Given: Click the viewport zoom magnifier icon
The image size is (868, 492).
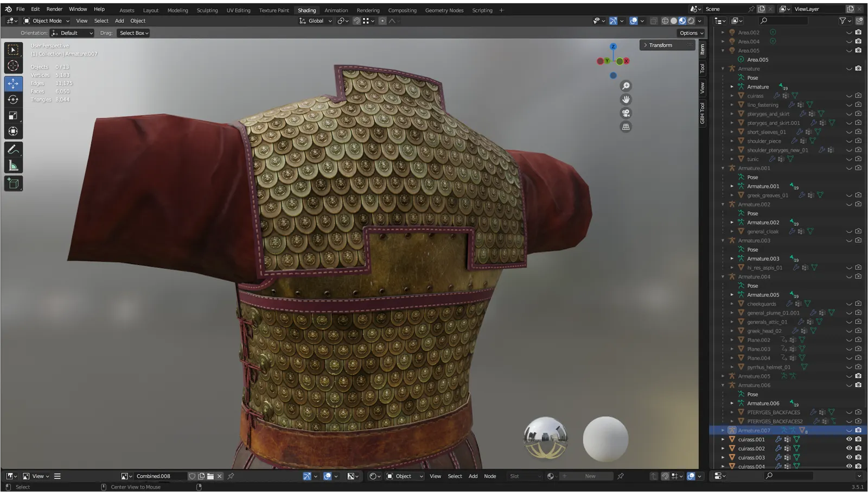Looking at the screenshot, I should click(626, 86).
